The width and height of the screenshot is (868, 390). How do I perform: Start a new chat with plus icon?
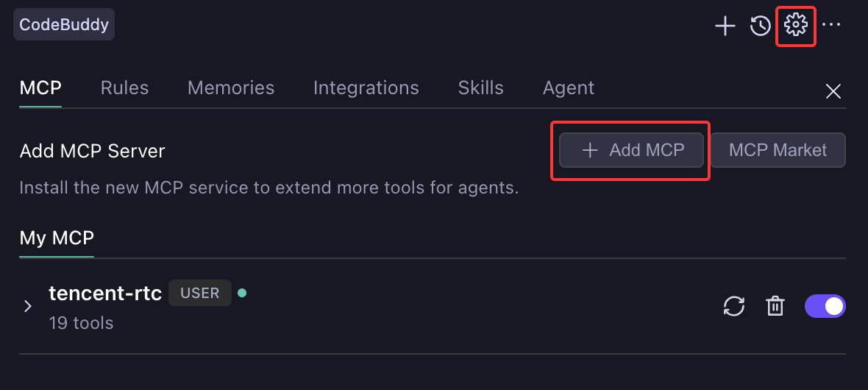tap(725, 26)
